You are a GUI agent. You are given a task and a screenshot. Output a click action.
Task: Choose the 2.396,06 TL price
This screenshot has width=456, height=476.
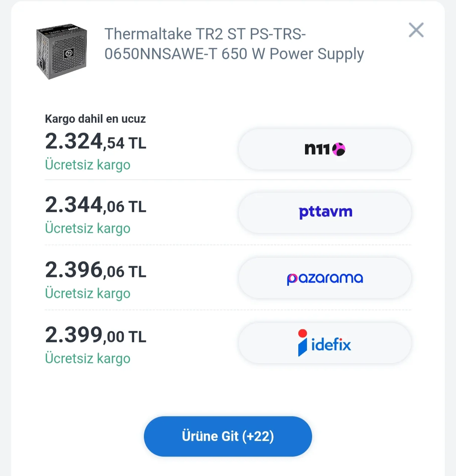[x=95, y=270]
